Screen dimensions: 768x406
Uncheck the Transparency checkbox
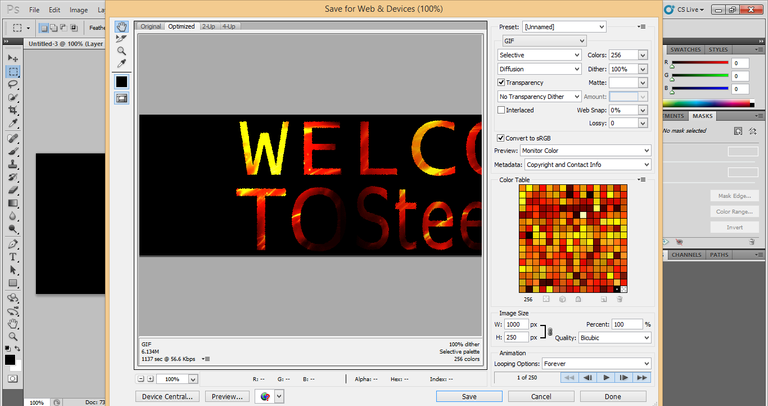click(501, 82)
